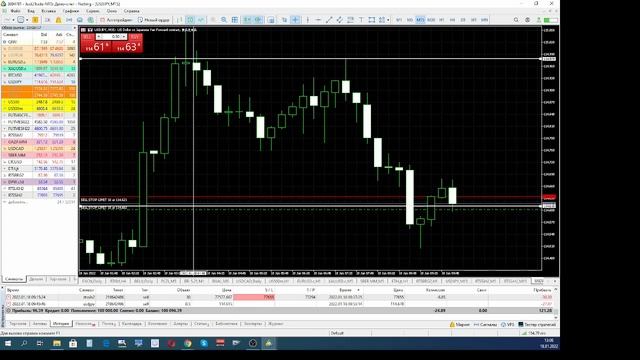Viewport: 640px width, 360px height.
Task: Open the Windows Start menu
Action: pyautogui.click(x=8, y=343)
